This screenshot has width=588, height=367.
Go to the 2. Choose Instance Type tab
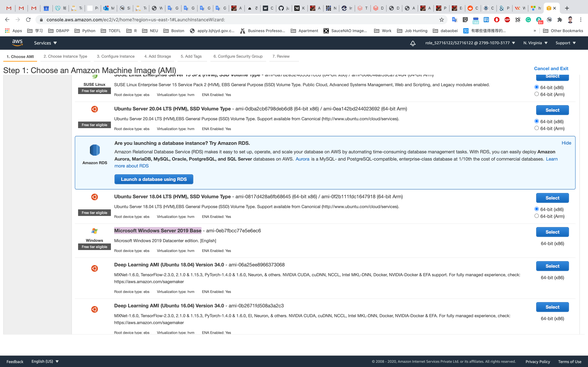pos(65,56)
